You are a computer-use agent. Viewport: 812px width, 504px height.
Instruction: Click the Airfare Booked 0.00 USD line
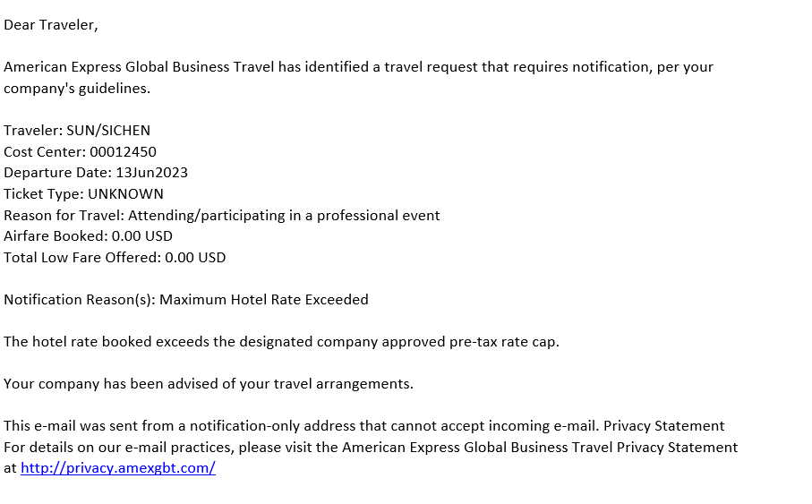point(88,236)
